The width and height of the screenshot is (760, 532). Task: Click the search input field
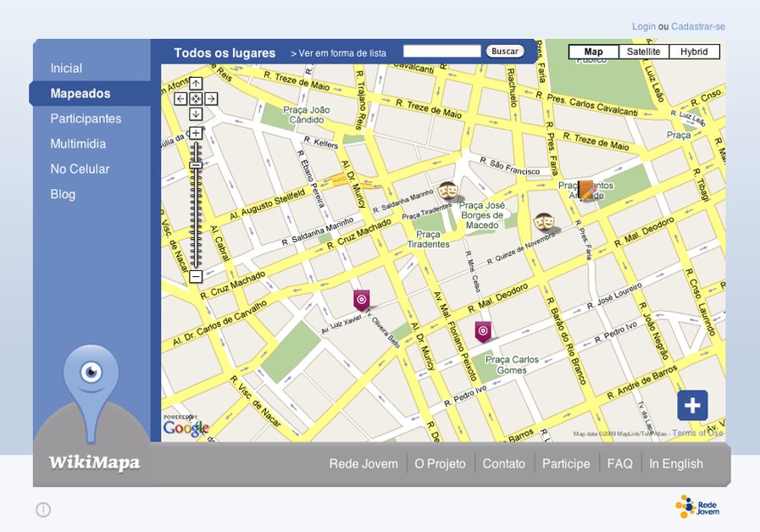click(442, 52)
